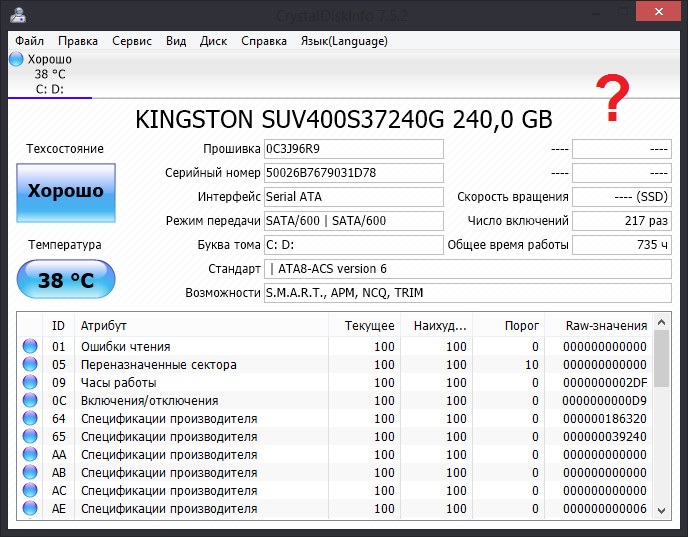Click the status orb for attribute 65
This screenshot has width=688, height=537.
pyautogui.click(x=30, y=436)
